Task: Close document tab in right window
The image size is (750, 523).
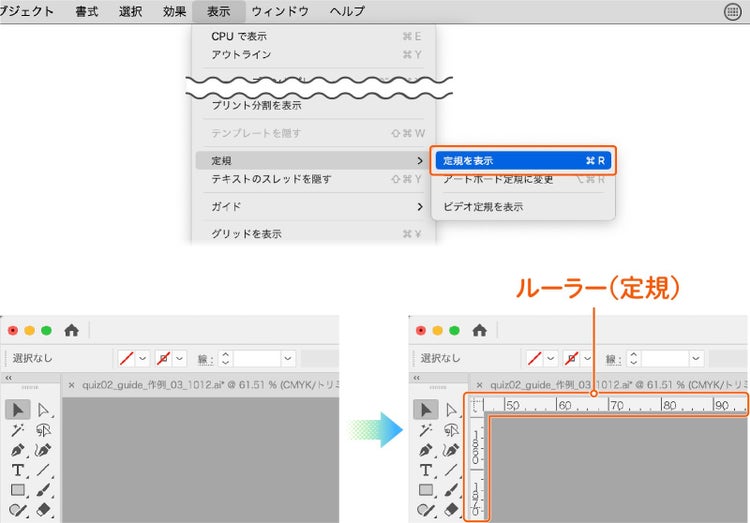Action: (x=479, y=385)
